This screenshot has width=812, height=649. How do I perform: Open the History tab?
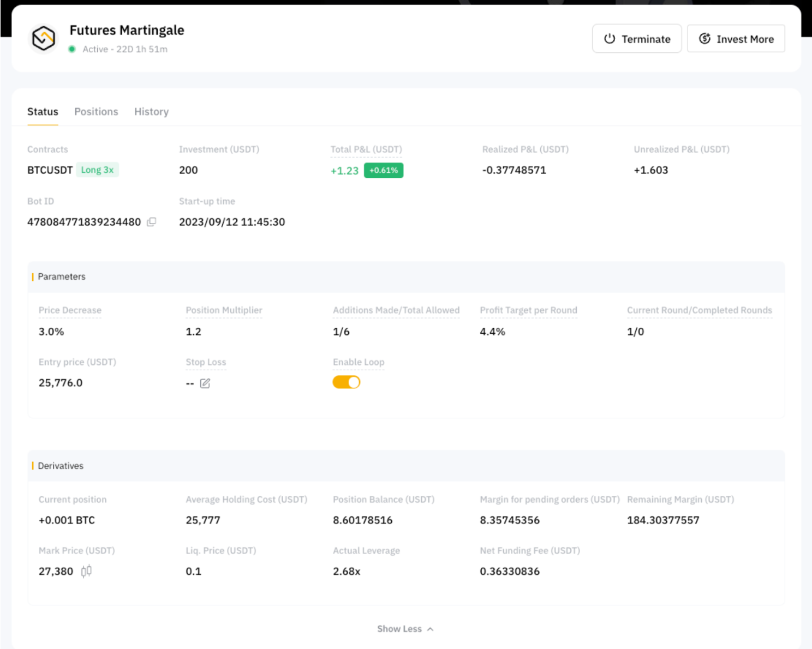pyautogui.click(x=151, y=112)
